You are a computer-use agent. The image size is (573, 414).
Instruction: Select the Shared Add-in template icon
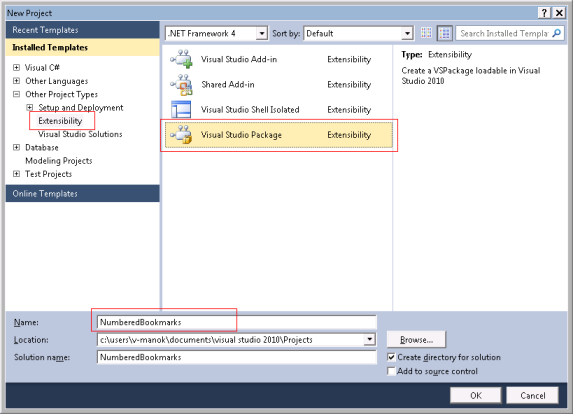[x=182, y=84]
